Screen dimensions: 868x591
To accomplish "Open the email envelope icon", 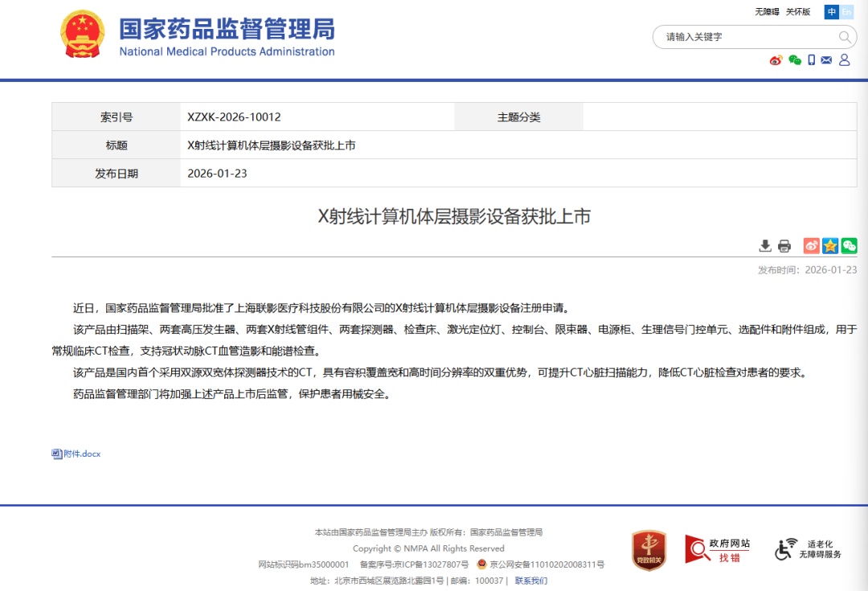I will (x=827, y=60).
